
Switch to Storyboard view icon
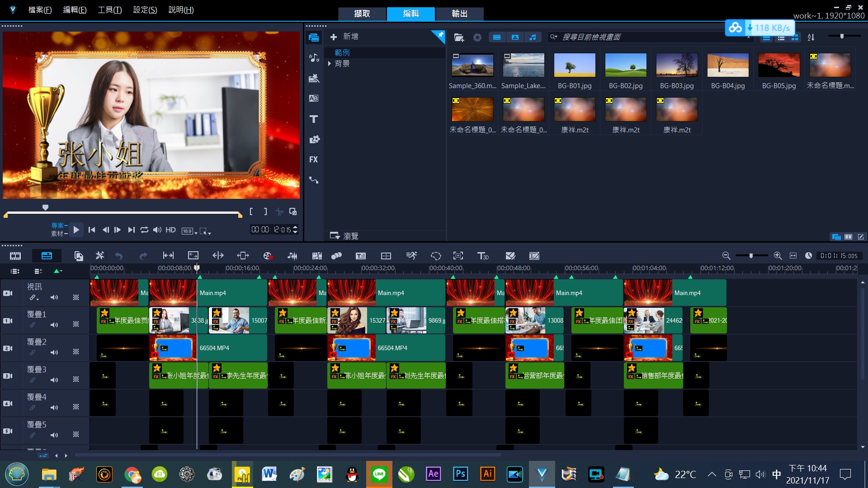(15, 256)
